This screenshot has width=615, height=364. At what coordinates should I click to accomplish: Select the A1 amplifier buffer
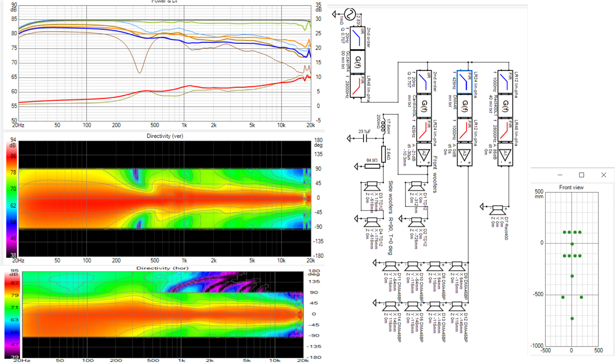pyautogui.click(x=505, y=154)
